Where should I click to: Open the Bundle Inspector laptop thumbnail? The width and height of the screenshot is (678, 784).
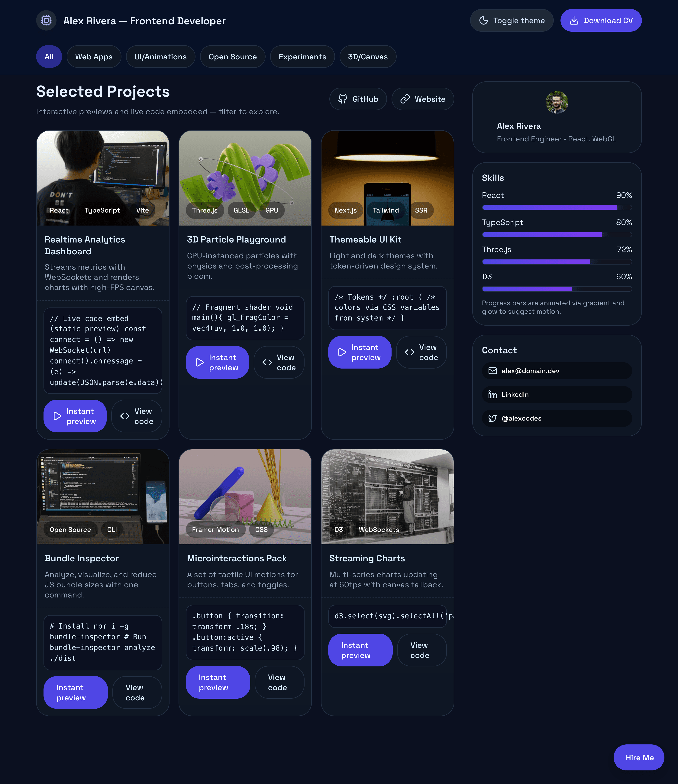(x=103, y=497)
